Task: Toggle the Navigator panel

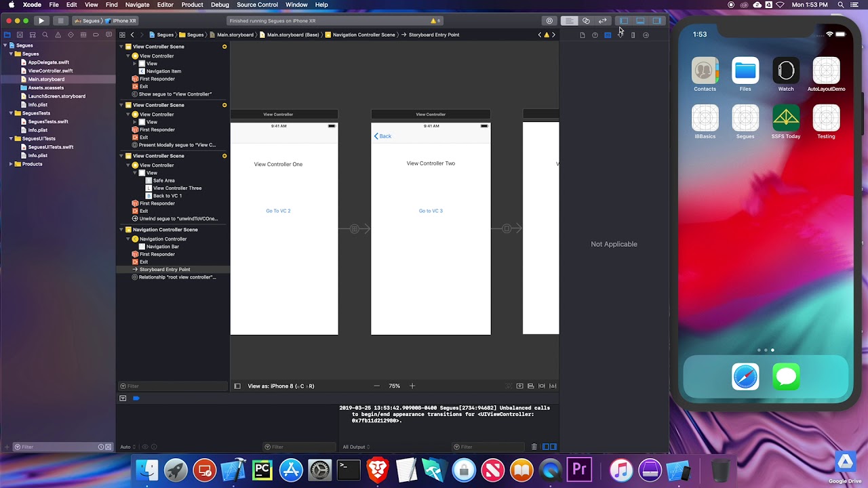Action: pyautogui.click(x=623, y=21)
